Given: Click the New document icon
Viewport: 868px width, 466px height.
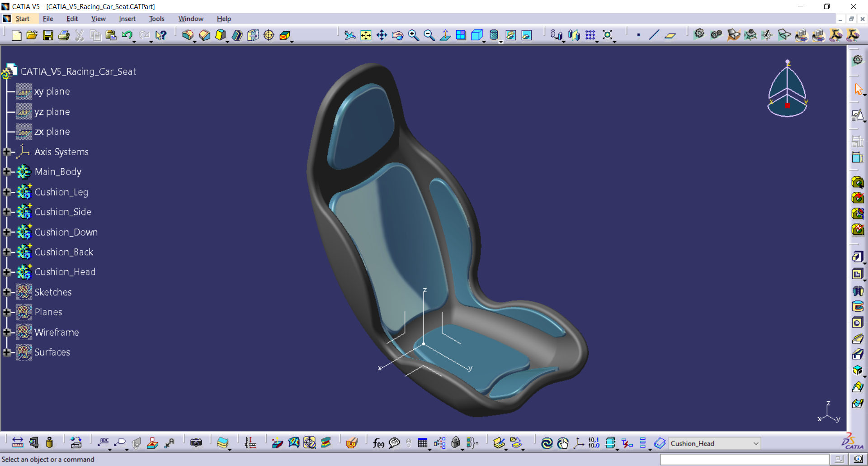Looking at the screenshot, I should pyautogui.click(x=16, y=35).
